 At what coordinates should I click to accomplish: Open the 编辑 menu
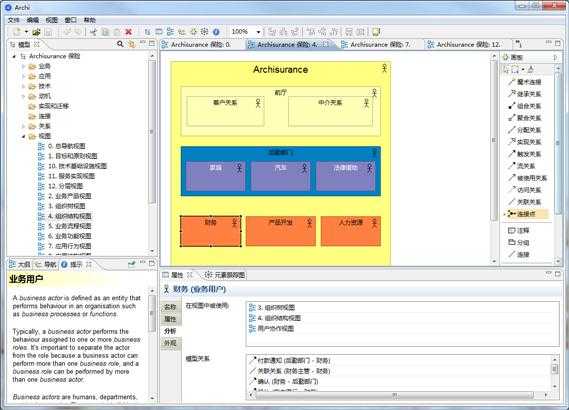coord(33,20)
